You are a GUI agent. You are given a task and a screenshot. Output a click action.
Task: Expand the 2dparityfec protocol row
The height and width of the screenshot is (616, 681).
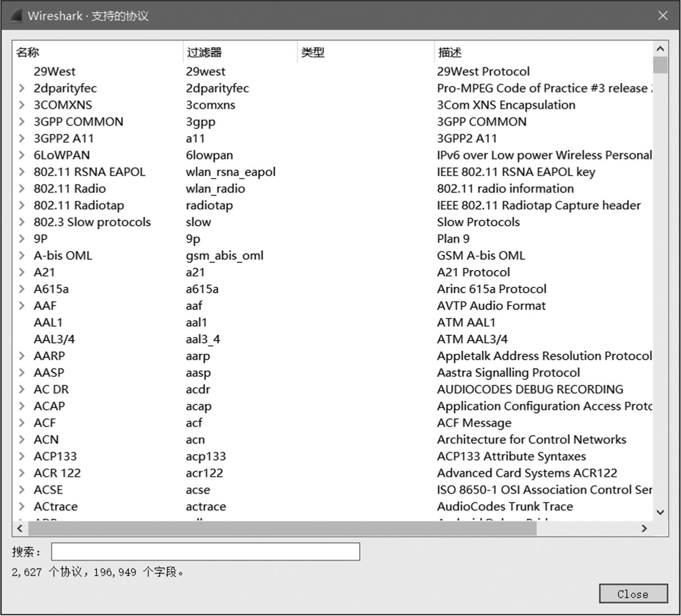point(21,88)
